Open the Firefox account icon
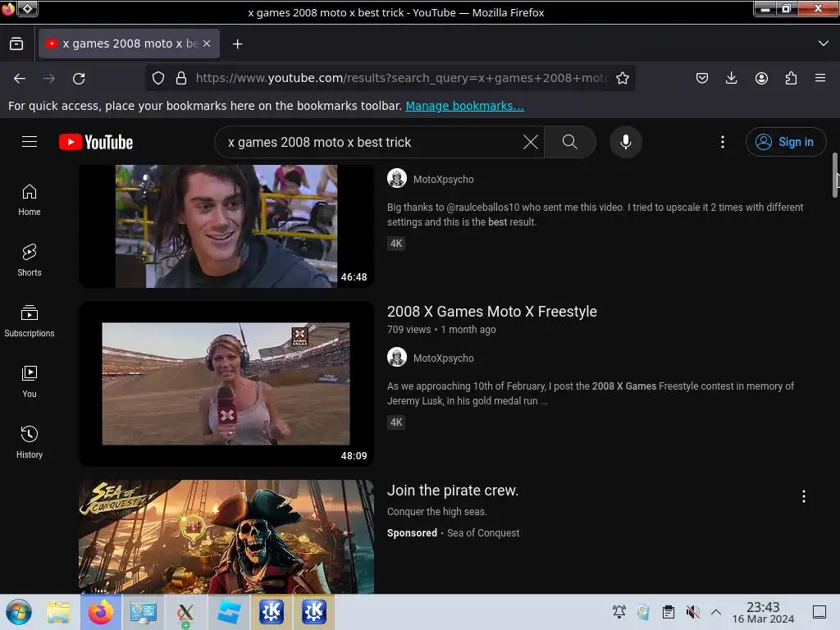Screen dimensions: 840x630 point(761,78)
